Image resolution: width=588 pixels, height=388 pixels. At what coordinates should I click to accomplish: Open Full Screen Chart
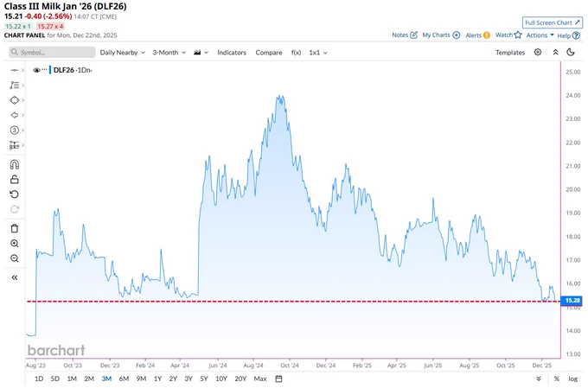tap(553, 22)
